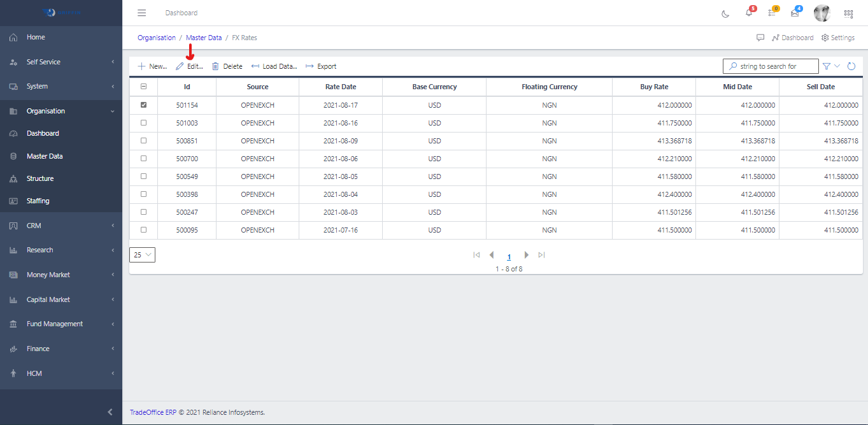Toggle dark mode moon icon
The width and height of the screenshot is (868, 425).
tap(725, 13)
